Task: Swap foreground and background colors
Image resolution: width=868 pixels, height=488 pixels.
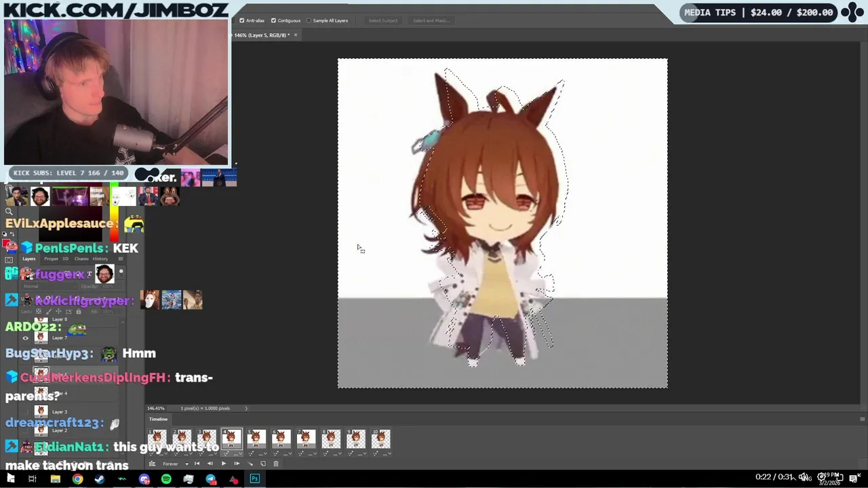Action: 12,234
